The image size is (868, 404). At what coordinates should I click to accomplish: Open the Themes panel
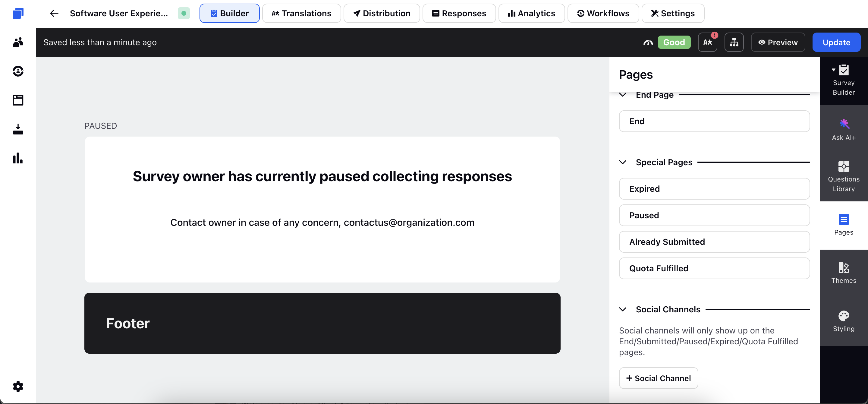click(843, 273)
